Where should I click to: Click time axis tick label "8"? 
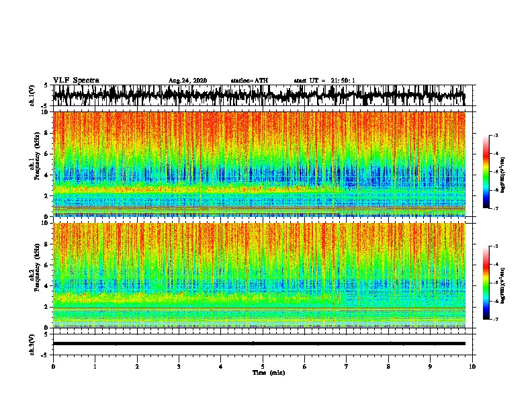(x=388, y=367)
